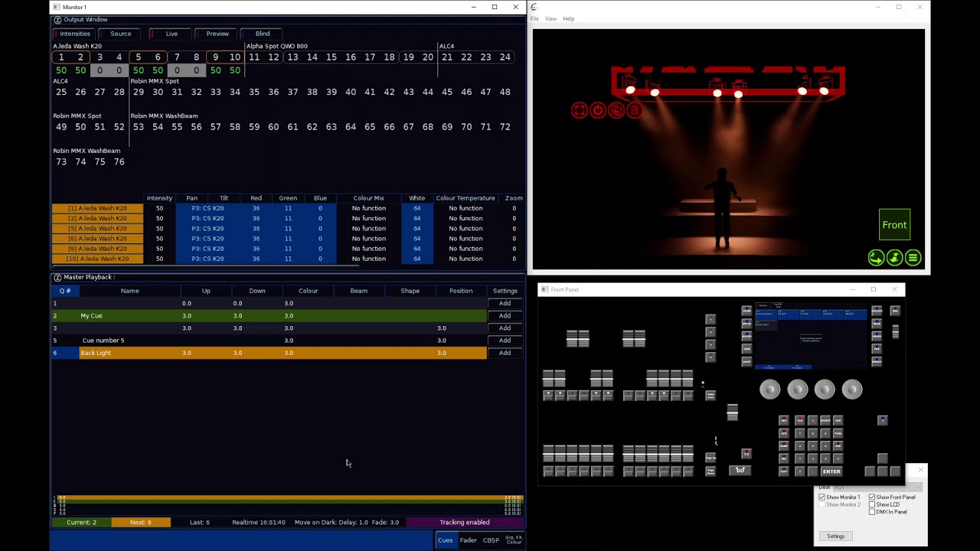Click the REC key on Front Panel
The image size is (980, 551).
tap(784, 420)
